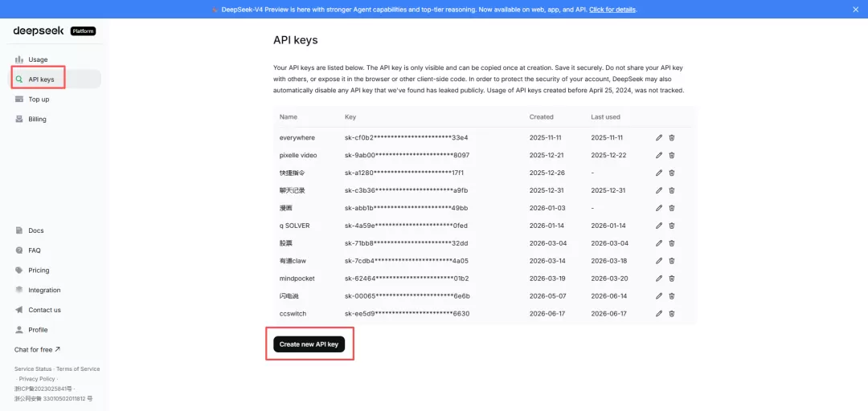Delete the ccswitch API key

(671, 314)
